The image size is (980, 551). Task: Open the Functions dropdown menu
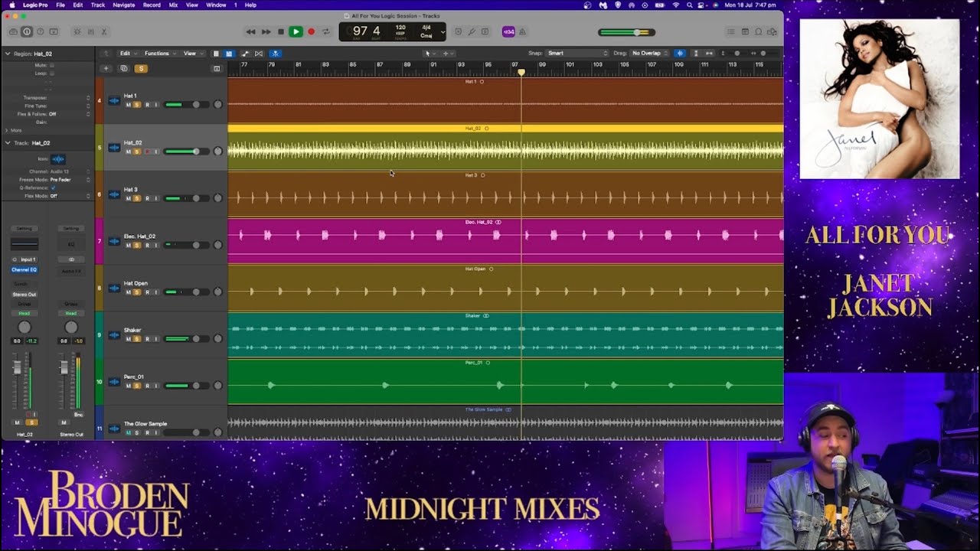tap(158, 54)
